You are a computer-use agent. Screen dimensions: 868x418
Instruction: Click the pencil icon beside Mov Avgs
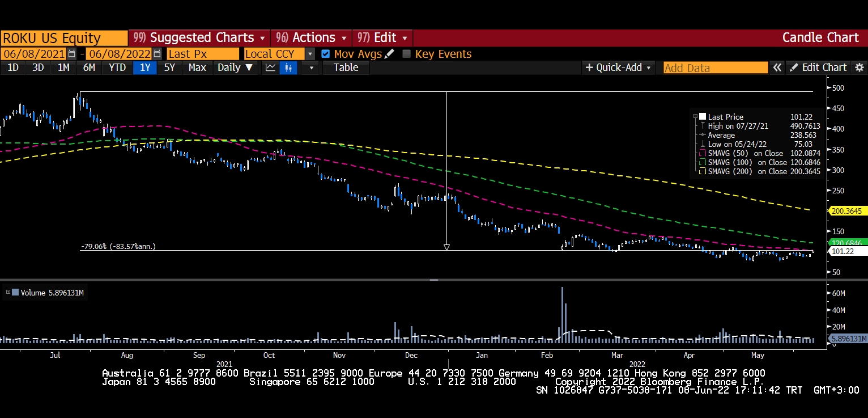pyautogui.click(x=389, y=54)
